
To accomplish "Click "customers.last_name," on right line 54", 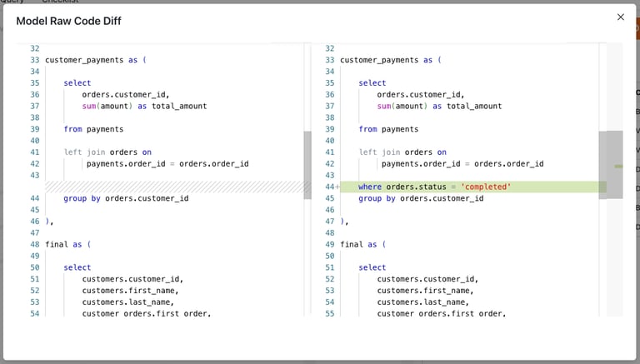I will pyautogui.click(x=422, y=302).
